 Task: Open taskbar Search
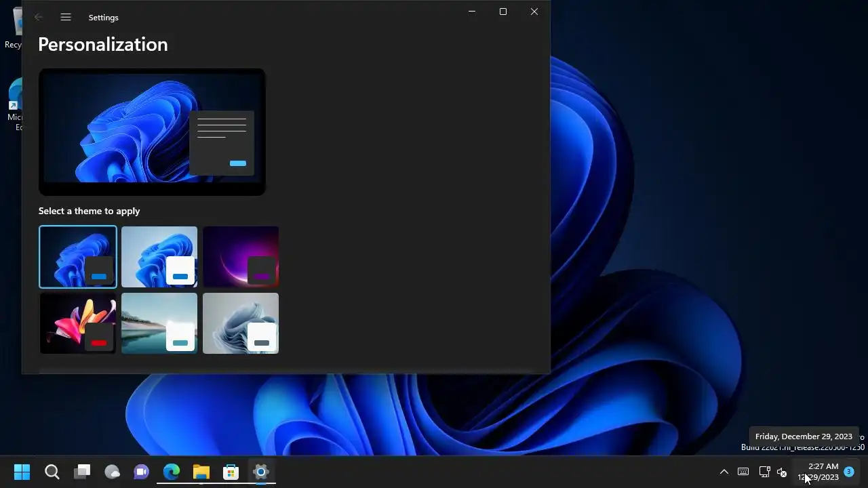[x=52, y=472]
